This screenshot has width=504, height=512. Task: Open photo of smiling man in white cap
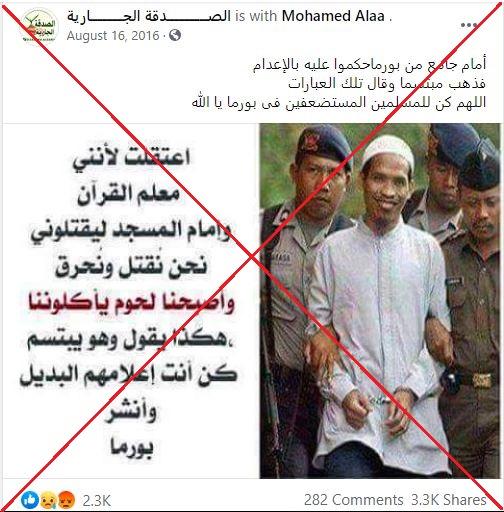380,301
